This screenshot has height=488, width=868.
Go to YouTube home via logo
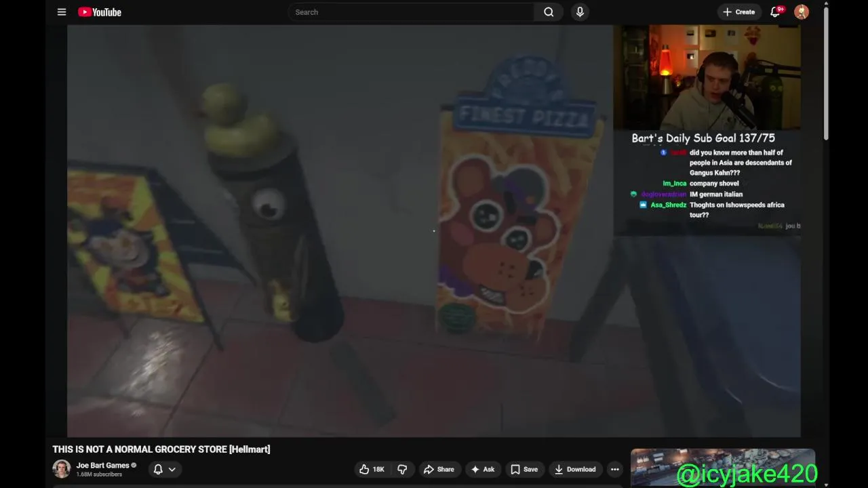(x=100, y=12)
